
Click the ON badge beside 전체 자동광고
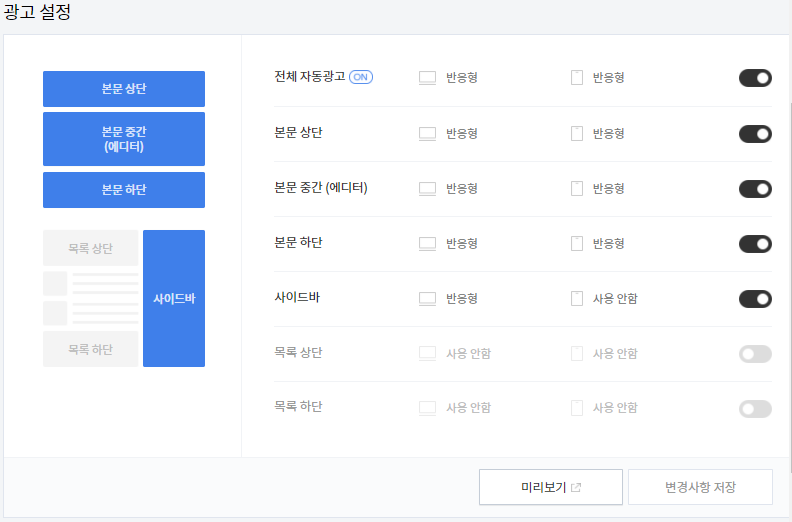[x=361, y=77]
